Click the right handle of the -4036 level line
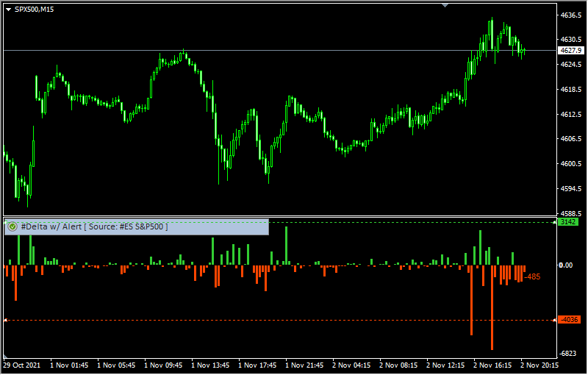The height and width of the screenshot is (375, 588). tap(553, 320)
